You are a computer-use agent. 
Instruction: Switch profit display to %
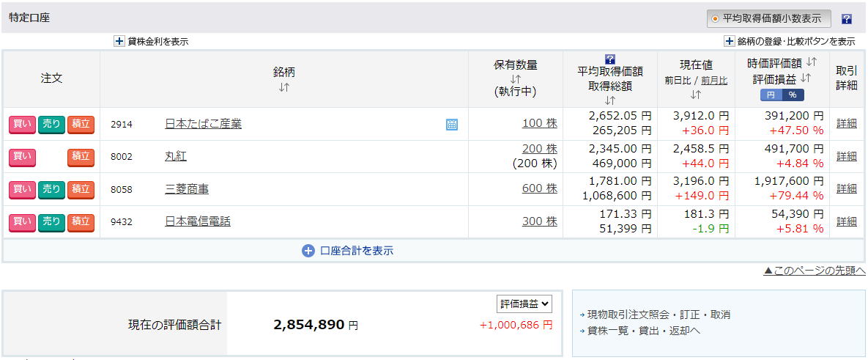click(793, 95)
